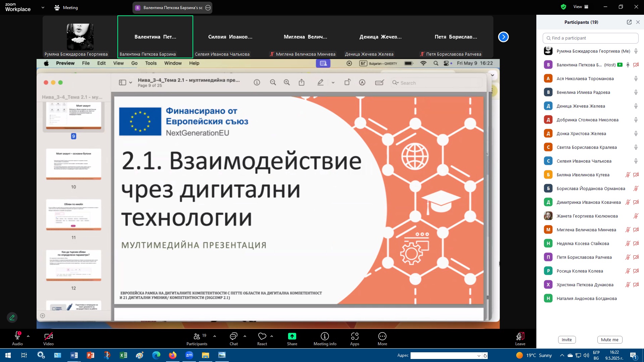Open screen share options ellipsis
The width and height of the screenshot is (644, 362).
point(208,8)
